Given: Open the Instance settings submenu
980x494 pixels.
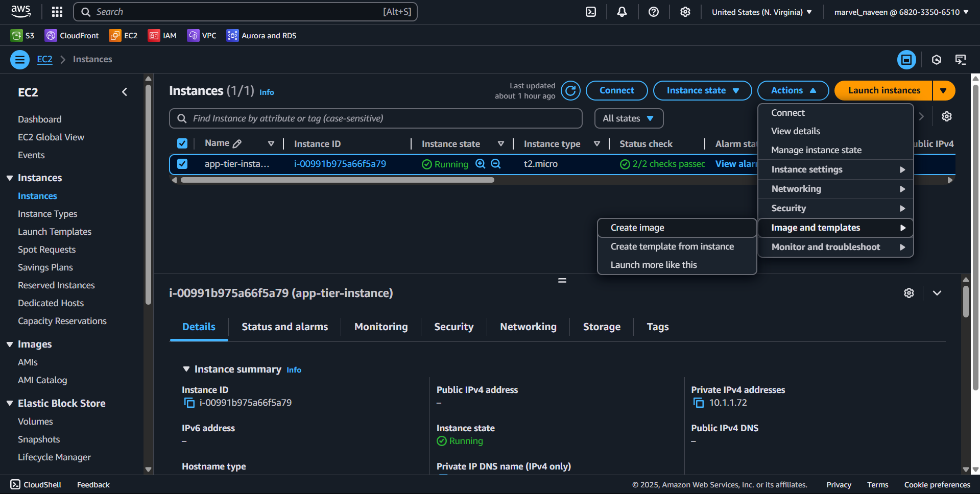Looking at the screenshot, I should [835, 169].
